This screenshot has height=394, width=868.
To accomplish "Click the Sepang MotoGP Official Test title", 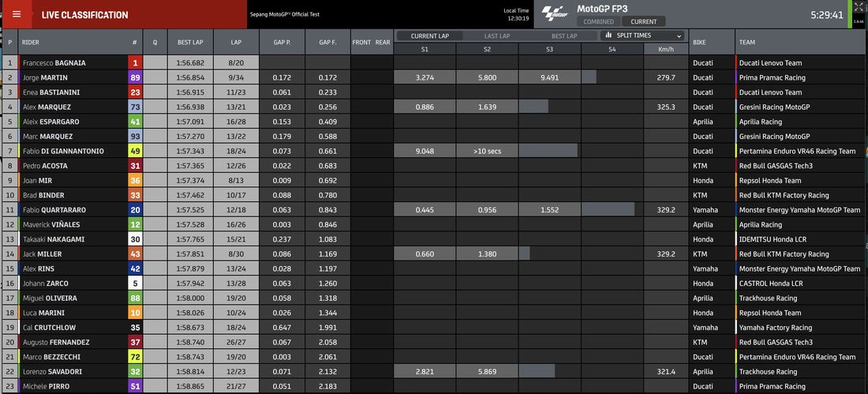I will tap(285, 14).
